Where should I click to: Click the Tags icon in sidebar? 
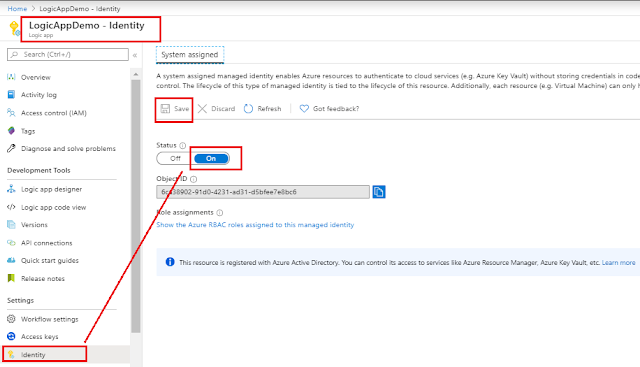point(11,131)
